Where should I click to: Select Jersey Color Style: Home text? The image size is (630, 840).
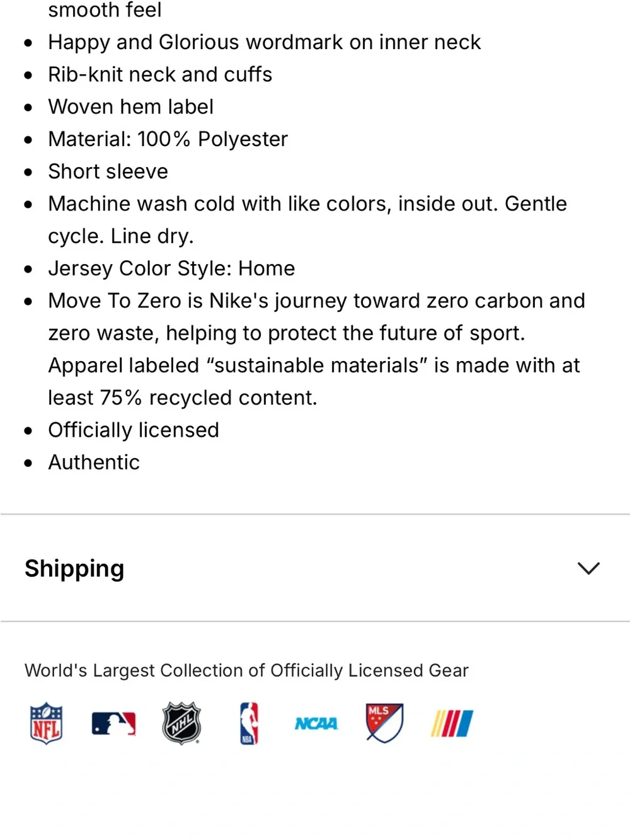pyautogui.click(x=171, y=268)
